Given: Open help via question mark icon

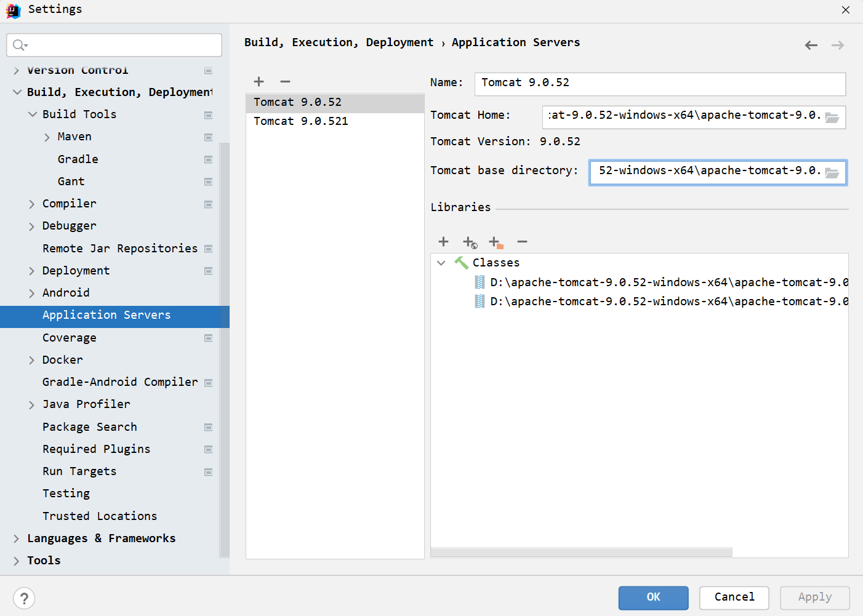Looking at the screenshot, I should coord(24,598).
